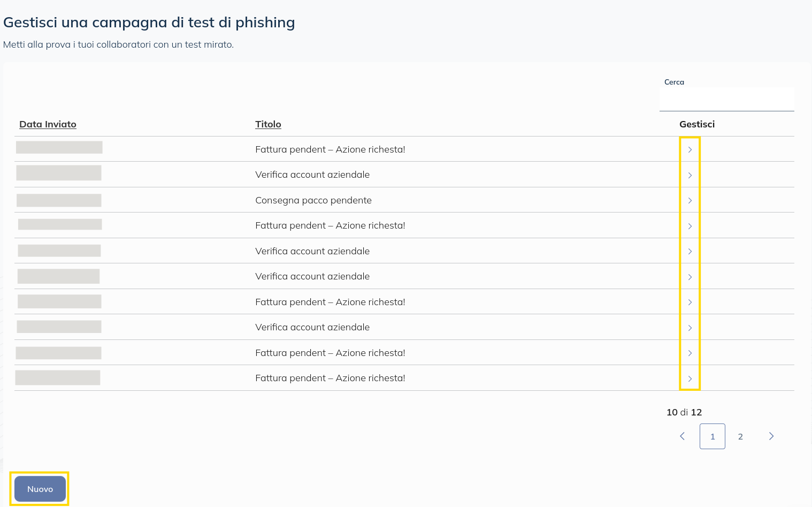Click the next page arrow icon
The image size is (812, 507).
point(771,436)
